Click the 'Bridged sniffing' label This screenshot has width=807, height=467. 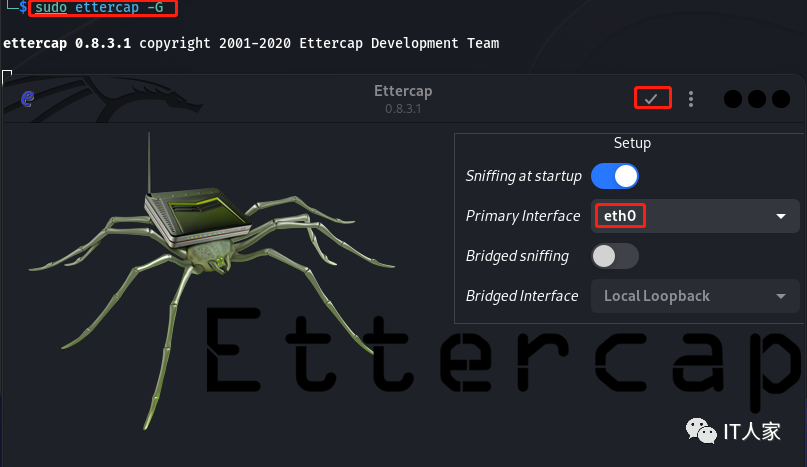pyautogui.click(x=517, y=256)
